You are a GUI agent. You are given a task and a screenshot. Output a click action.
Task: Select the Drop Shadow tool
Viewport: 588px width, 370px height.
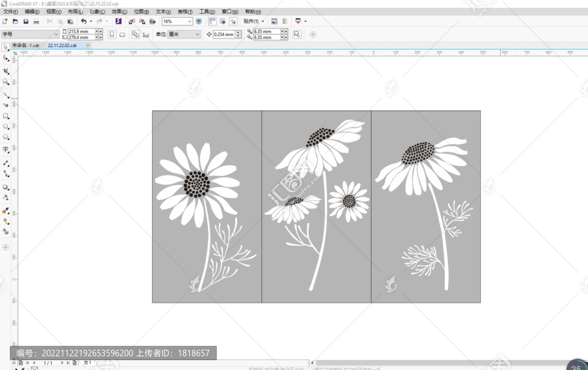(x=6, y=187)
